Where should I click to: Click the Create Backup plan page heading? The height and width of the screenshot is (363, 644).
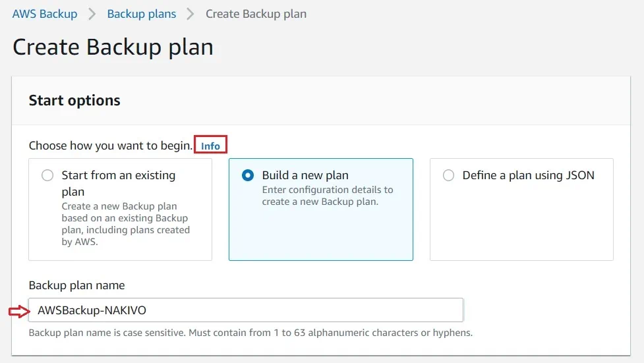(113, 47)
